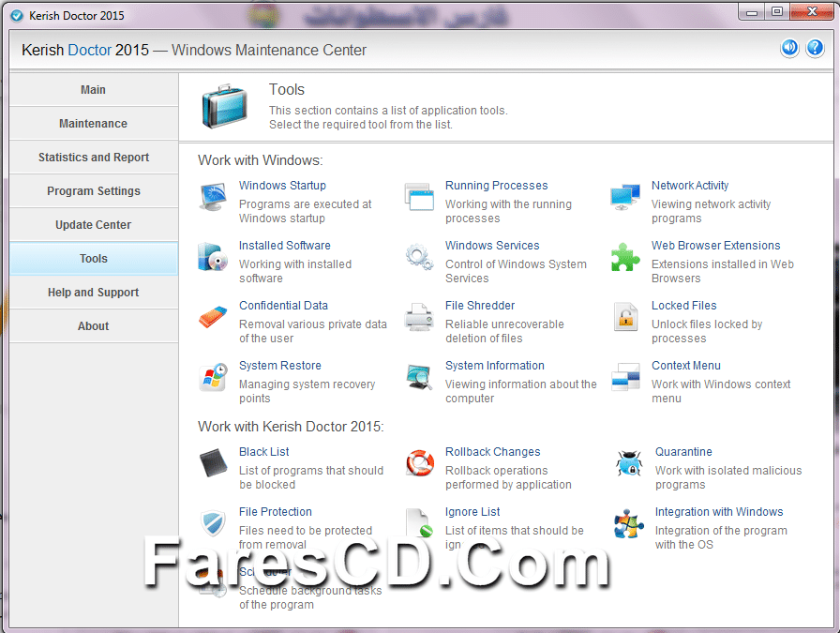Click the File Protection shield icon
This screenshot has width=840, height=633.
tap(213, 523)
